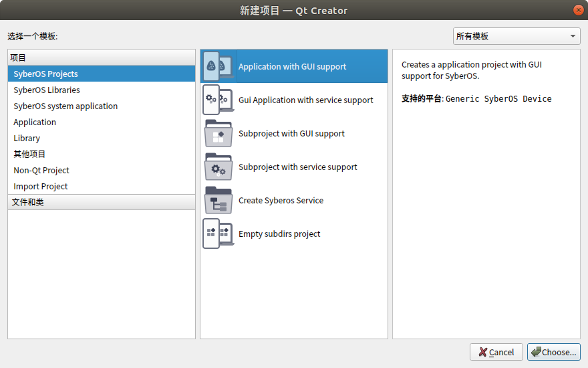Pick the Non-Qt Project category
Viewport: 588px width, 368px height.
[x=41, y=170]
